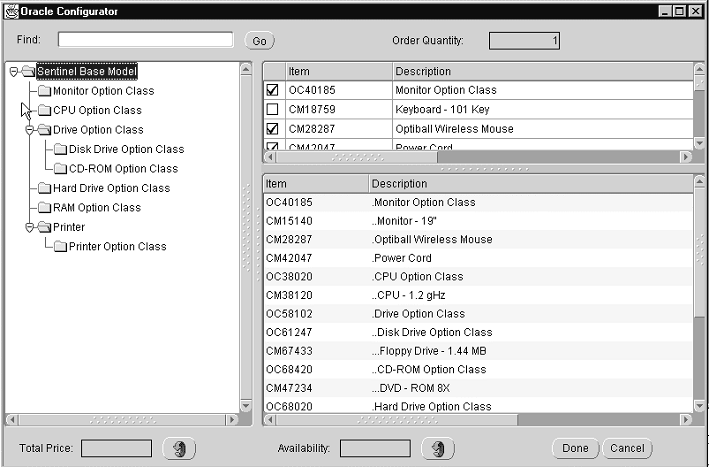Click the Monitor Option Class folder icon
The width and height of the screenshot is (710, 468).
point(44,91)
